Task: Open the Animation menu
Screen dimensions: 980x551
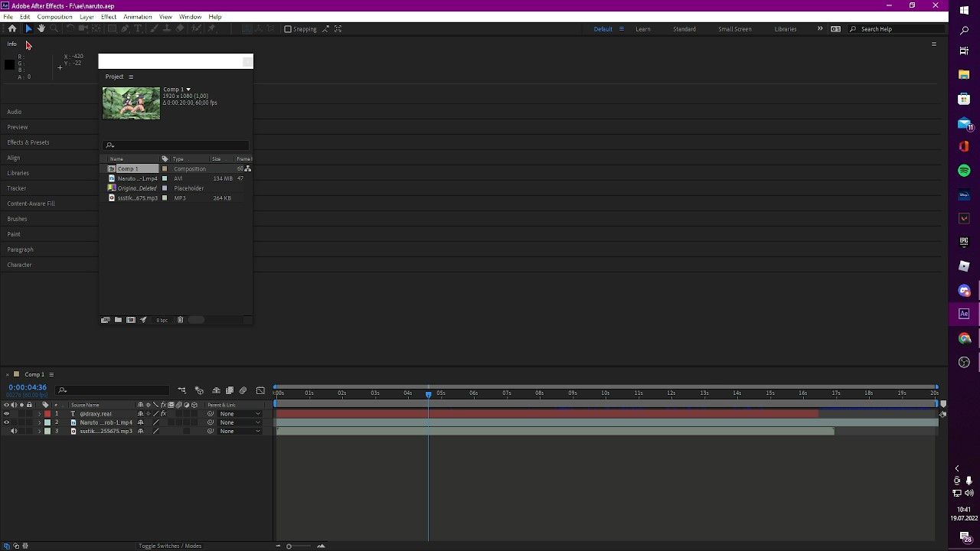Action: 138,17
